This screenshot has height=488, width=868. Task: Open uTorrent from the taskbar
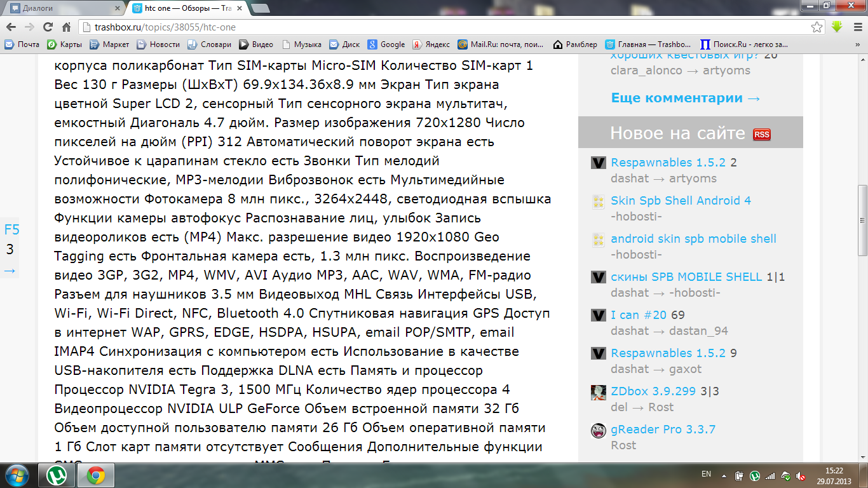(57, 475)
